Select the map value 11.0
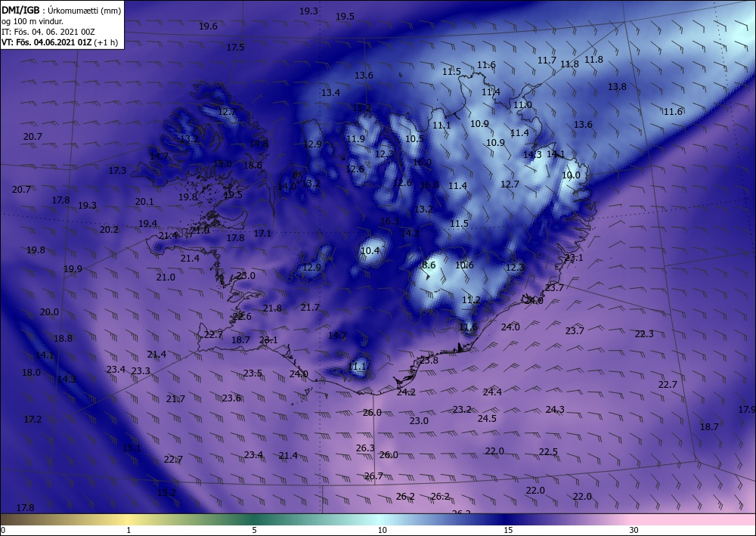The height and width of the screenshot is (536, 756). click(522, 105)
